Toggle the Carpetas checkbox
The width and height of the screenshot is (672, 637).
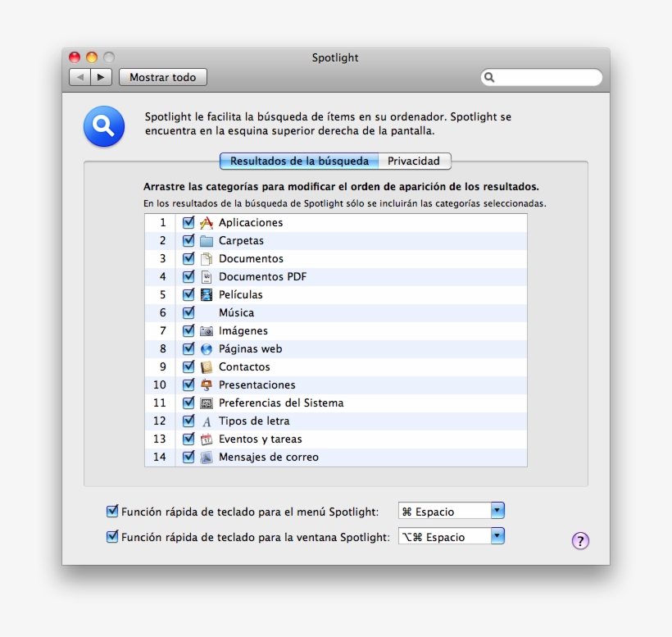[x=188, y=240]
